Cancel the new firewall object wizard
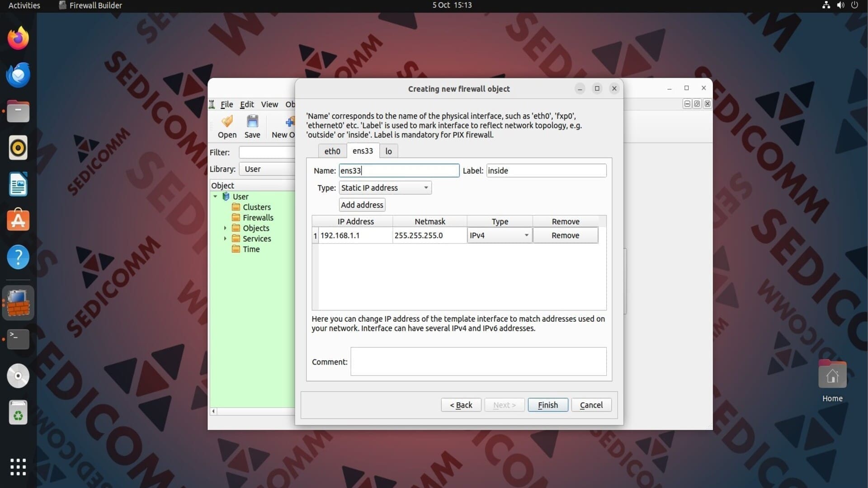The height and width of the screenshot is (488, 868). 591,405
